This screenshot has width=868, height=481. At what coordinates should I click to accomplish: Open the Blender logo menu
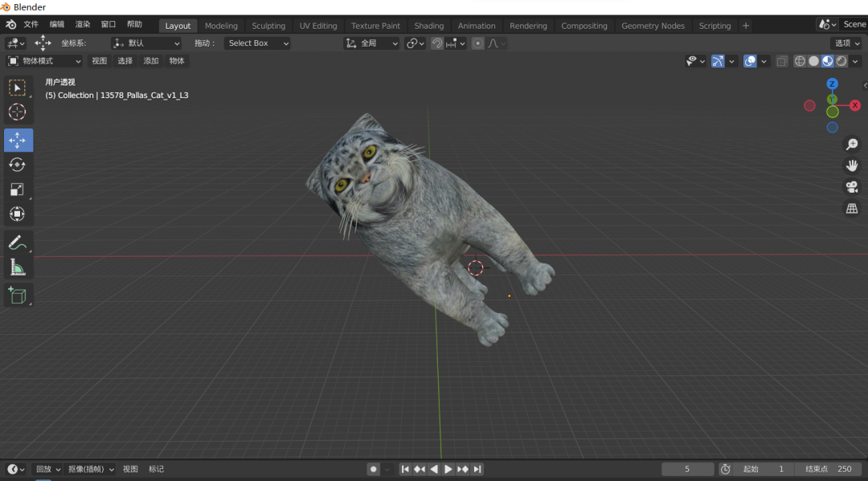click(10, 25)
